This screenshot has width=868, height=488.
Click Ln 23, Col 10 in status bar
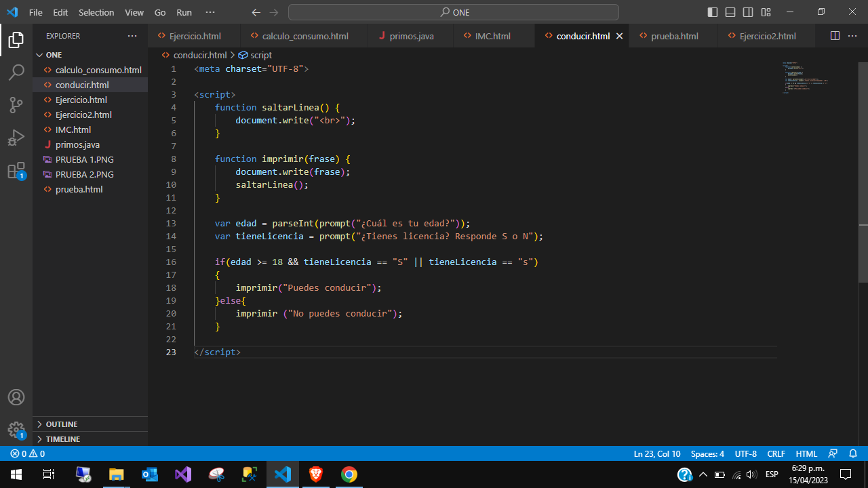657,453
